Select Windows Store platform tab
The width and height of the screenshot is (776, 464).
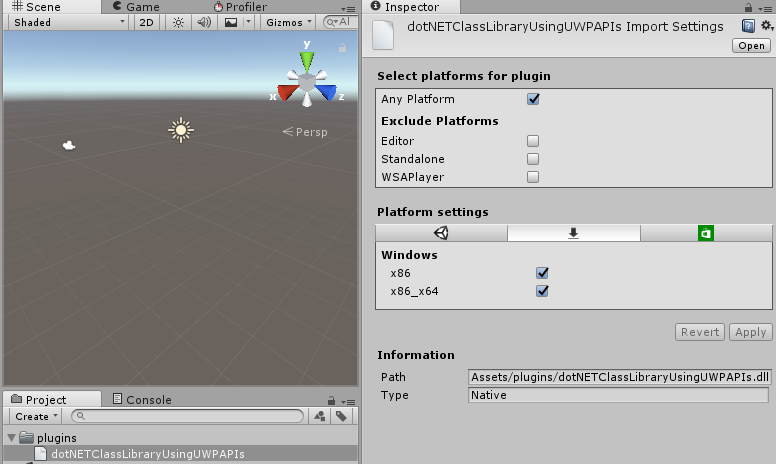coord(706,233)
